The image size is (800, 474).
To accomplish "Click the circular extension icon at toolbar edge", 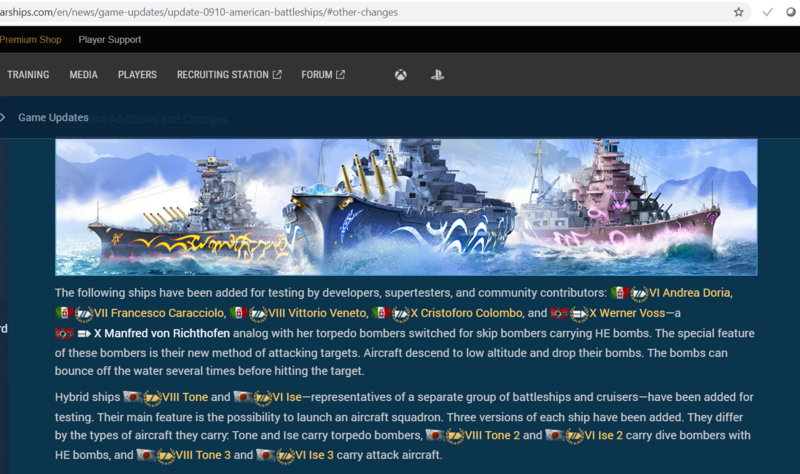I will point(794,12).
